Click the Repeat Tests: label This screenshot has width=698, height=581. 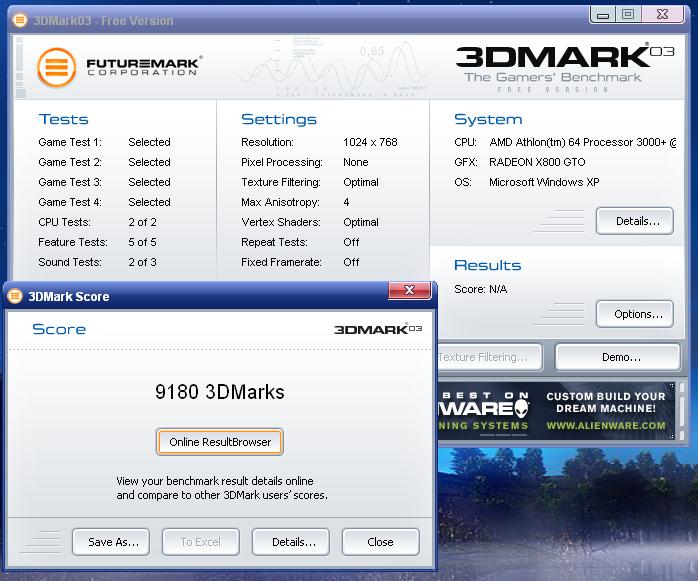point(274,242)
